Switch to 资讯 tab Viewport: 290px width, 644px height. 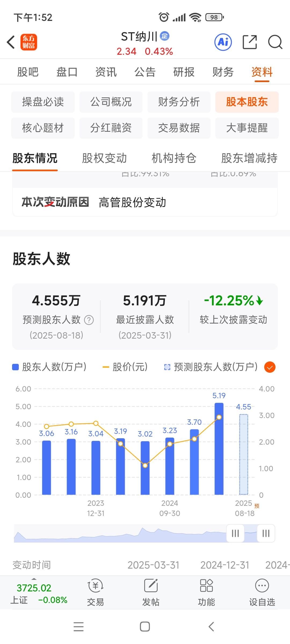[x=106, y=72]
